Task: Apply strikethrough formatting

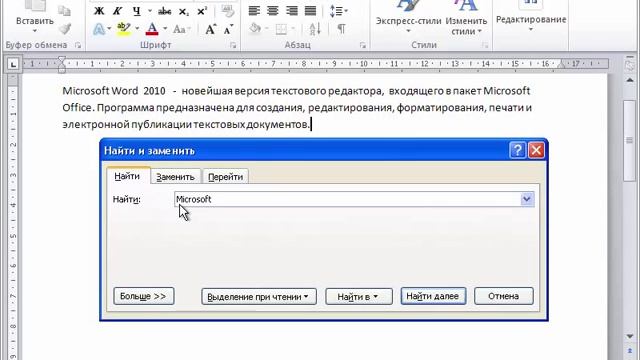Action: (x=164, y=11)
